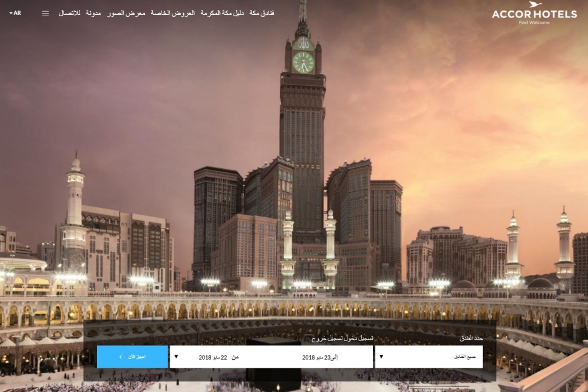Click the arrow on the hotel selection box

pyautogui.click(x=381, y=357)
